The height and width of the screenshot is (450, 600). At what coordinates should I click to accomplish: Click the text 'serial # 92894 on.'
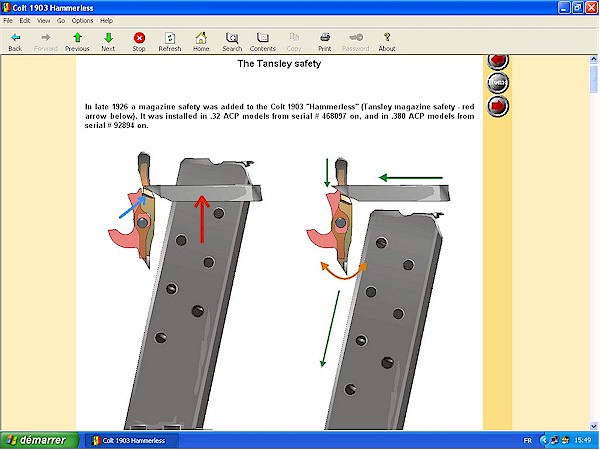[x=116, y=126]
